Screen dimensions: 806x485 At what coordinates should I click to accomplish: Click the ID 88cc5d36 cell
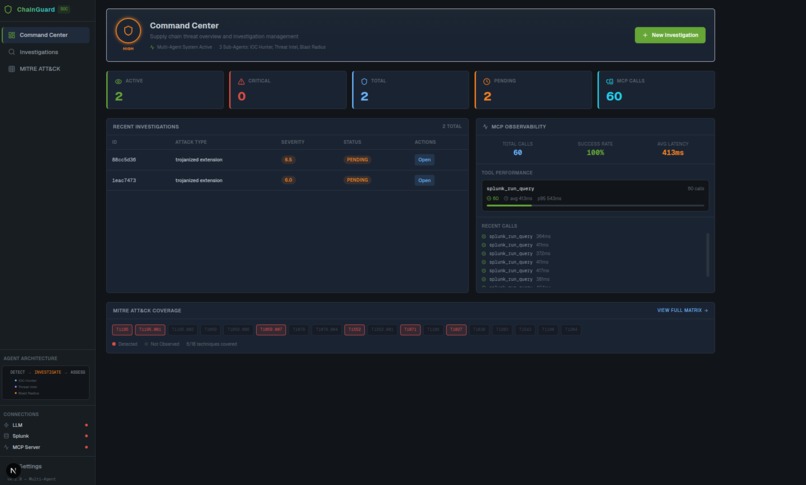click(x=124, y=160)
